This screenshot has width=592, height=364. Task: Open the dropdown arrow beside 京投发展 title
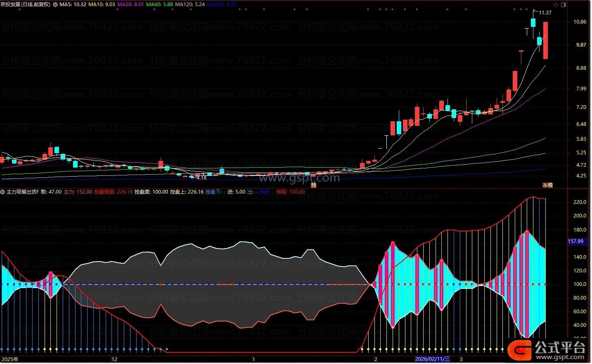click(56, 5)
